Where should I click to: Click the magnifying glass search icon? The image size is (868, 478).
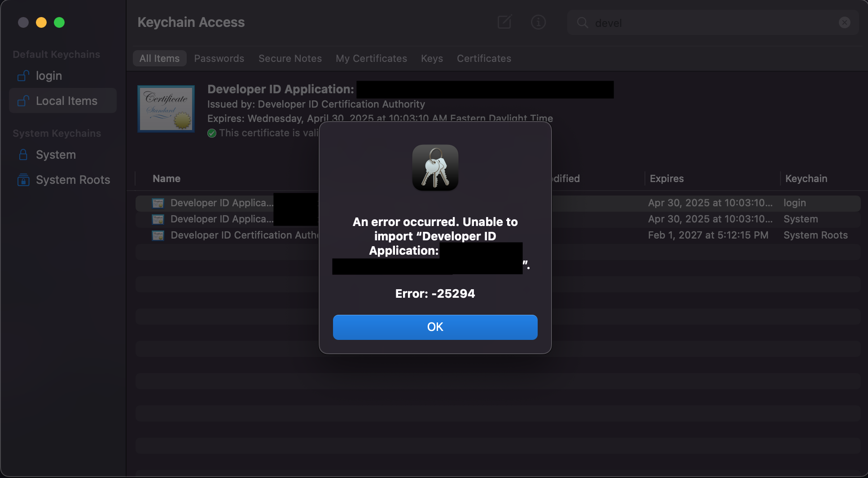click(x=582, y=22)
